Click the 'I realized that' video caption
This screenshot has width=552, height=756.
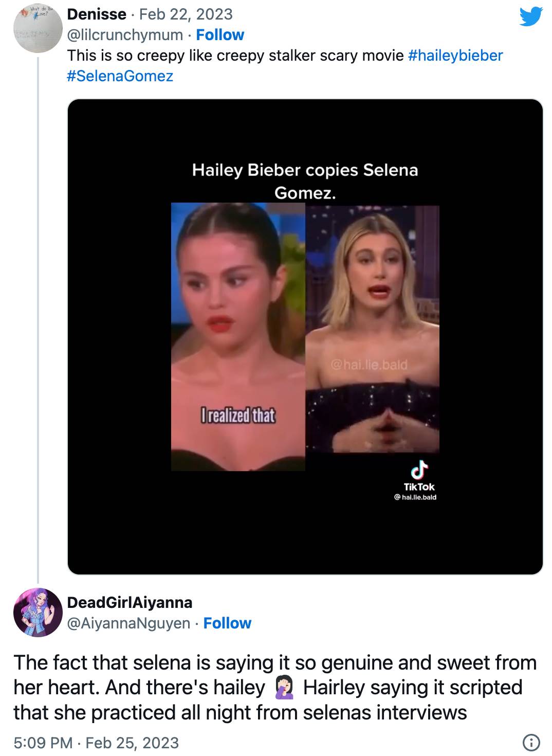[x=237, y=415]
